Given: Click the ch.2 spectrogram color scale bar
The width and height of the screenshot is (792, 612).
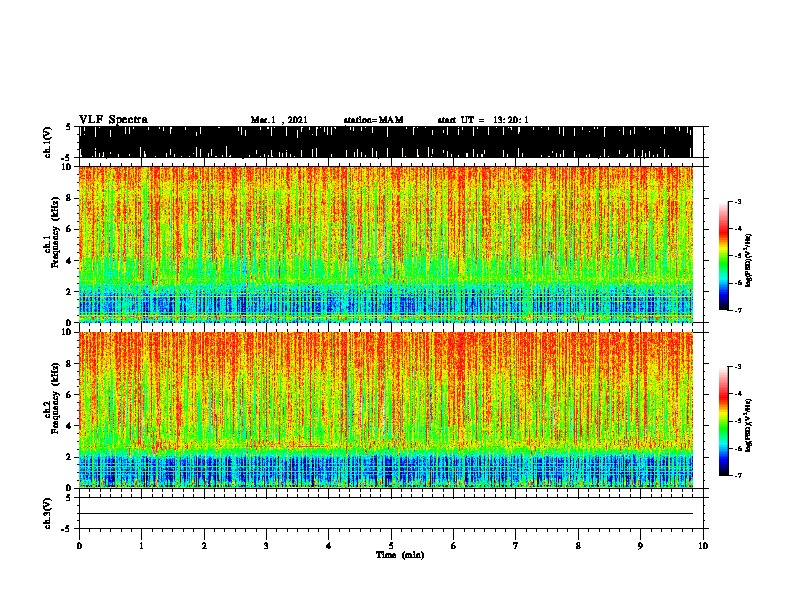Looking at the screenshot, I should 724,421.
